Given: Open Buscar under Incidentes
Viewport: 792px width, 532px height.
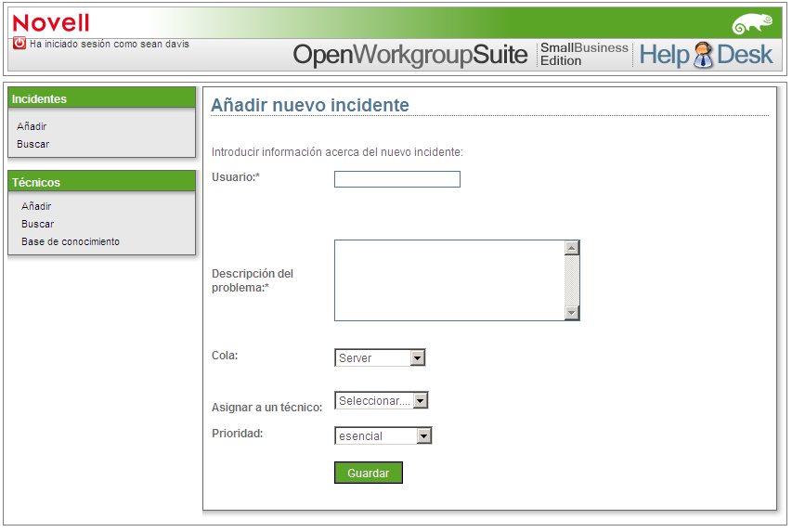Looking at the screenshot, I should (x=32, y=144).
